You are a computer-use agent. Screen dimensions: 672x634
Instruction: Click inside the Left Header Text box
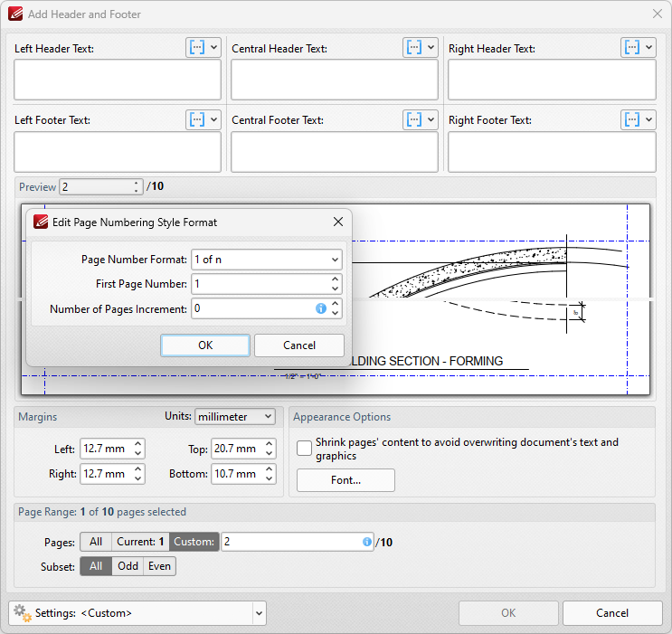(x=118, y=80)
